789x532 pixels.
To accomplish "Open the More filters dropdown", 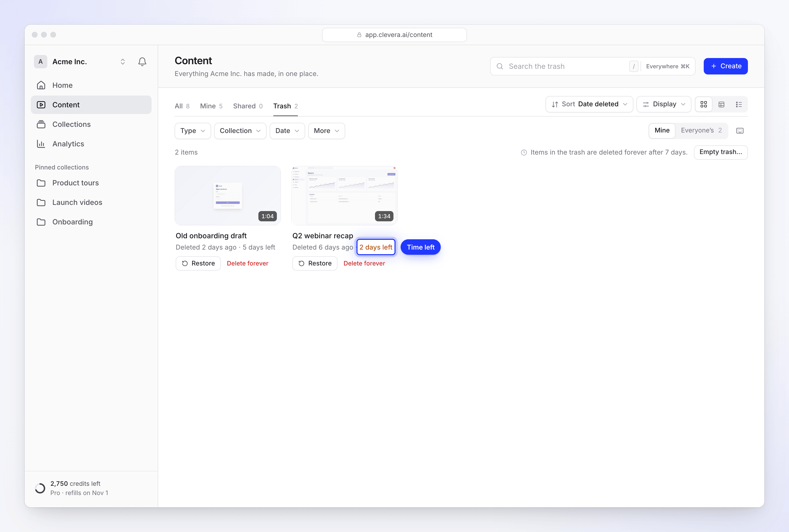I will click(326, 131).
